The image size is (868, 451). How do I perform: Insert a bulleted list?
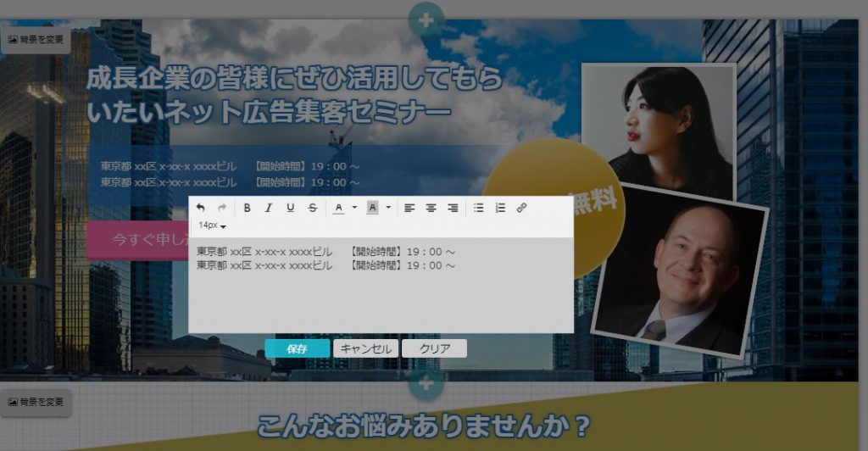(x=478, y=208)
